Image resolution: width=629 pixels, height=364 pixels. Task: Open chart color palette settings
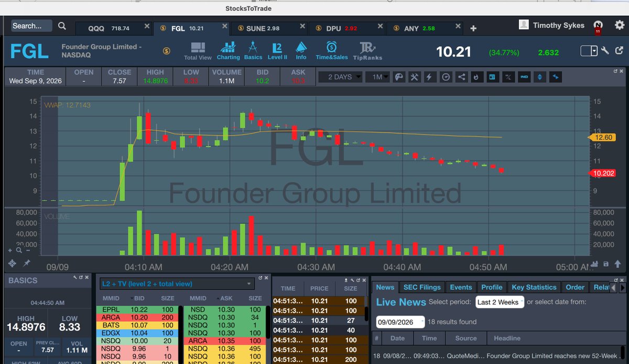pos(398,77)
